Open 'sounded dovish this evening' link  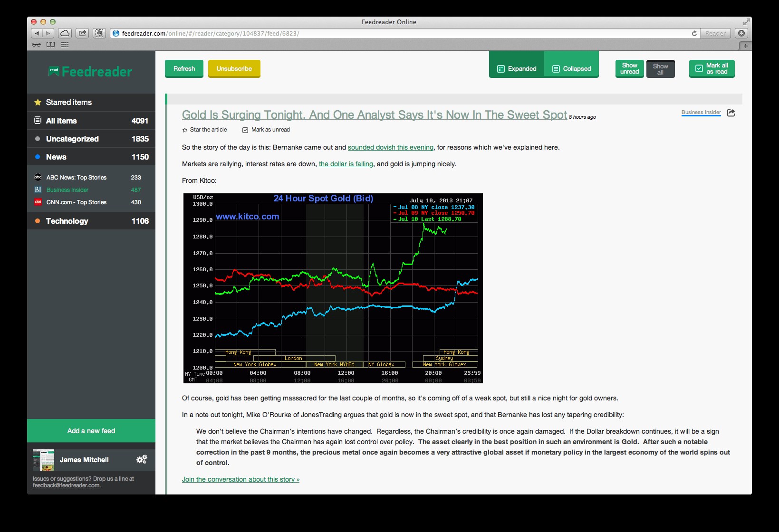pos(391,147)
